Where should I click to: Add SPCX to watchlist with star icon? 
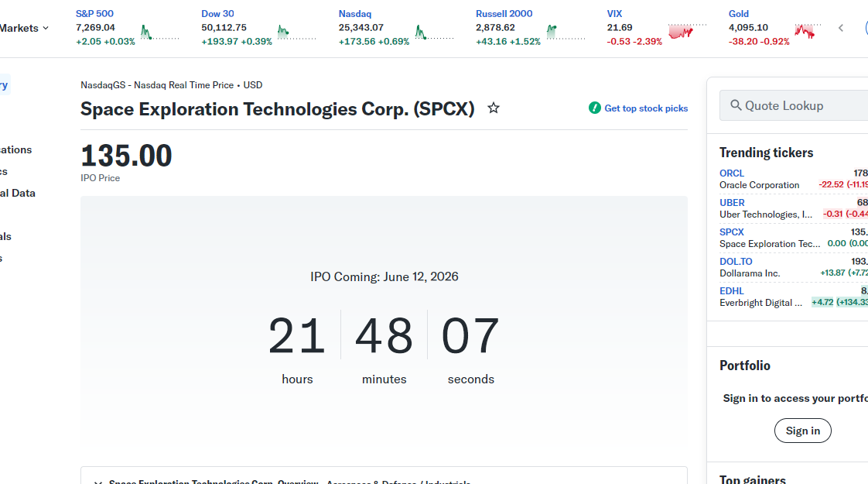[x=494, y=108]
